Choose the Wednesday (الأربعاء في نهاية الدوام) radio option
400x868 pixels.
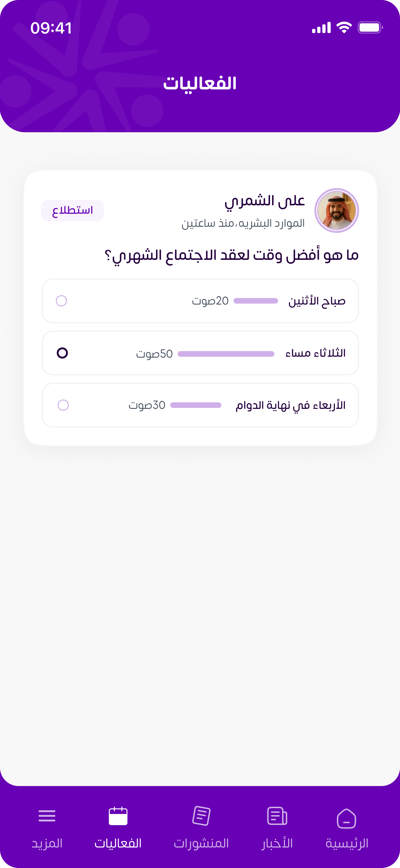(63, 405)
